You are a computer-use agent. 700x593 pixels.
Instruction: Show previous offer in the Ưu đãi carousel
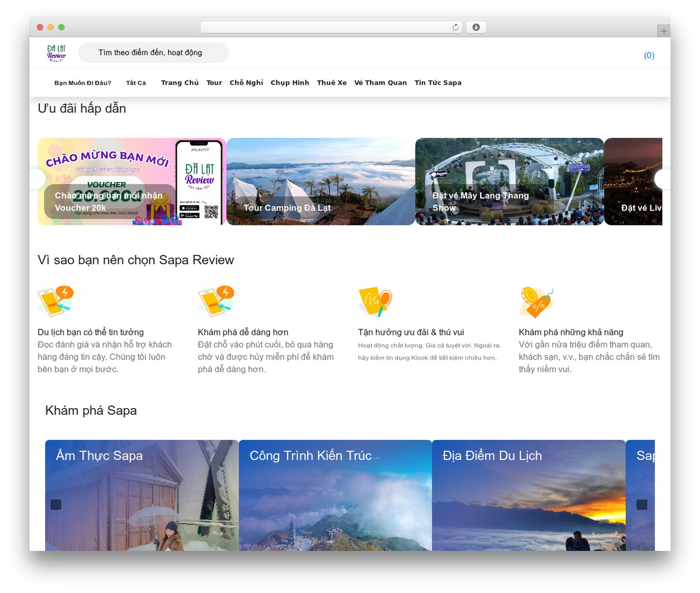(37, 179)
